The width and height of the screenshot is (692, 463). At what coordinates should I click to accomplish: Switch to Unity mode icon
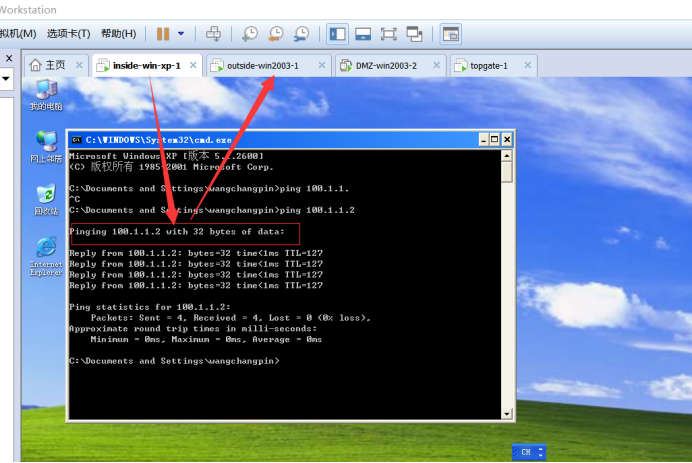414,34
